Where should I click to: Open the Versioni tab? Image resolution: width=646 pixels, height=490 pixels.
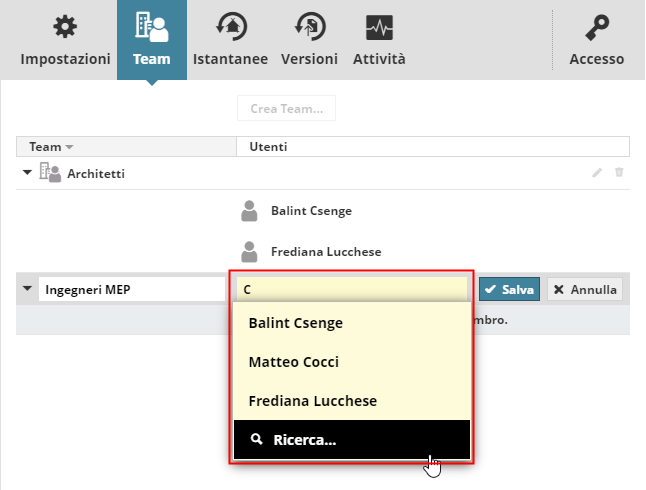309,40
